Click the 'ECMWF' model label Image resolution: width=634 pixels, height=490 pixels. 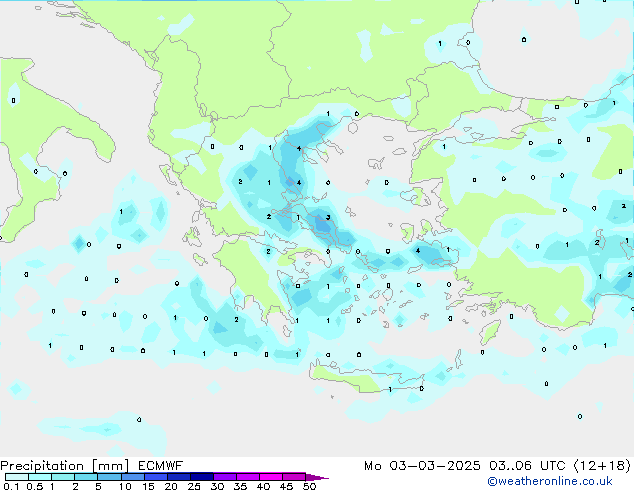point(161,466)
